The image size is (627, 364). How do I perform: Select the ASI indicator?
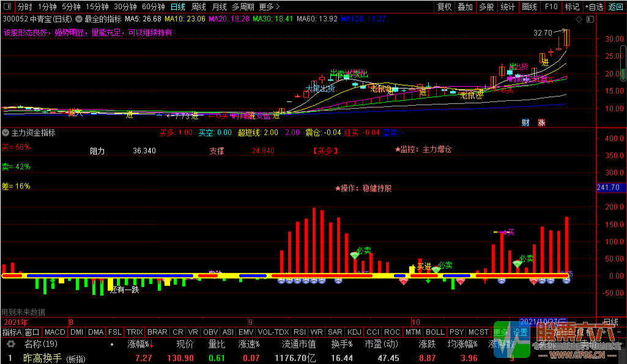[228, 332]
